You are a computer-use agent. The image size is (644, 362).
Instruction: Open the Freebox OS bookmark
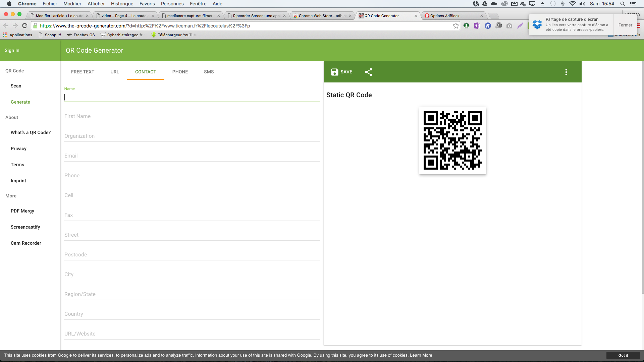click(x=81, y=35)
